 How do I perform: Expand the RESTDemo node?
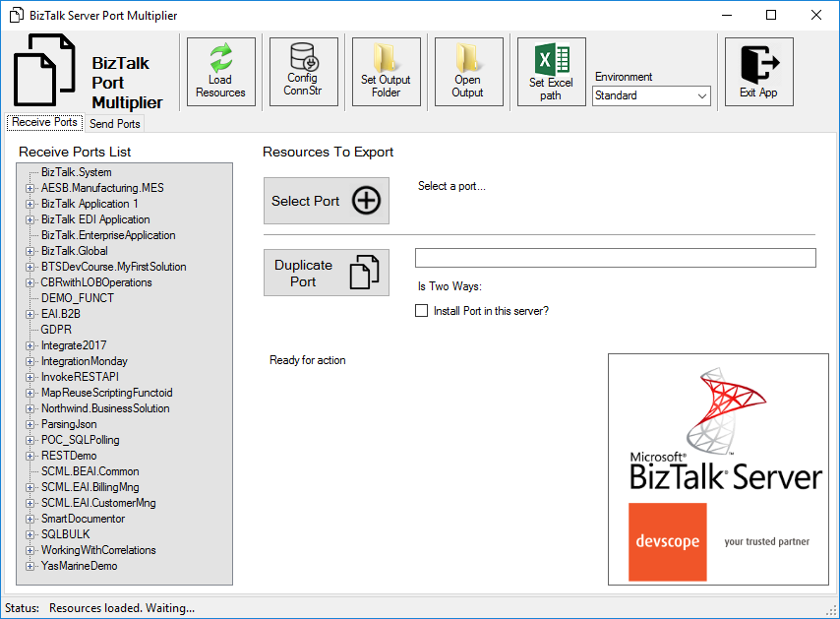(x=30, y=456)
